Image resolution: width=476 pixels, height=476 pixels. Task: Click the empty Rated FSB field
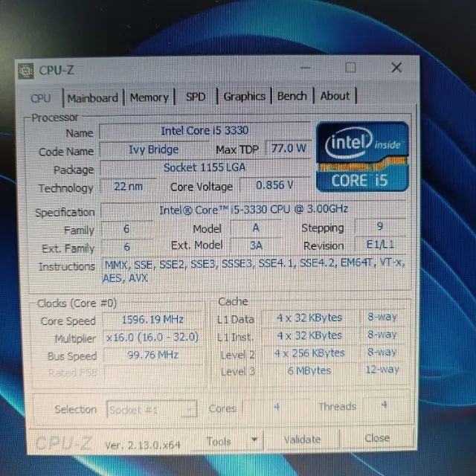[152, 372]
